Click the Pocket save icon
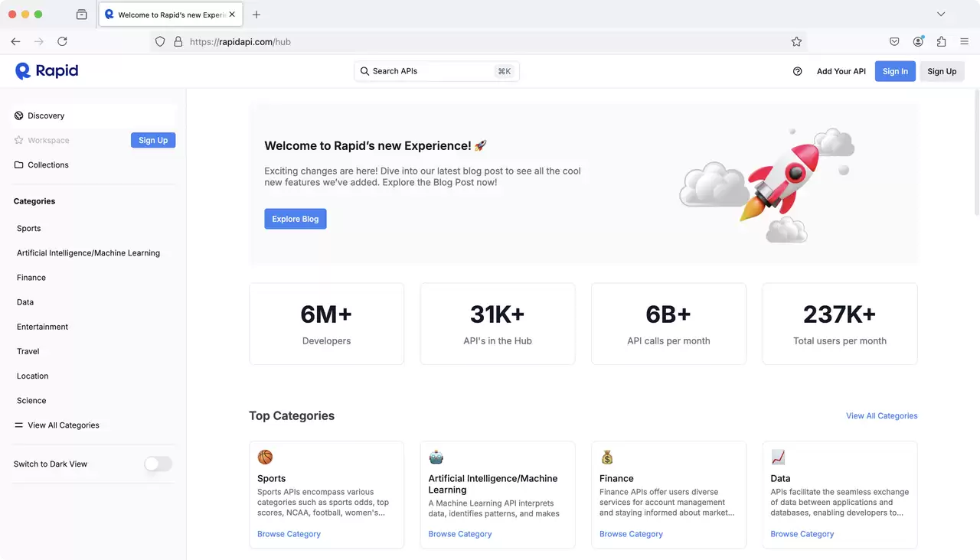980x560 pixels. pos(894,42)
